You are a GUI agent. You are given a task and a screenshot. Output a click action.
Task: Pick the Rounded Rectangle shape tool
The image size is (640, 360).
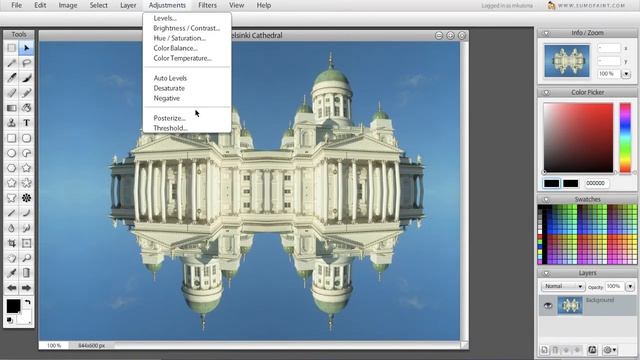tap(27, 138)
